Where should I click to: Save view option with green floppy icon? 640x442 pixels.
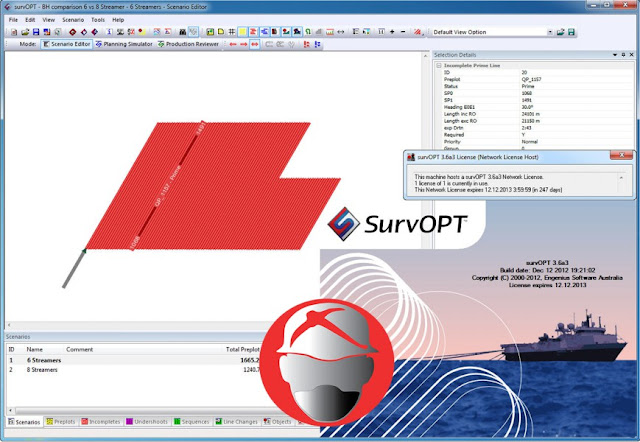tap(571, 32)
